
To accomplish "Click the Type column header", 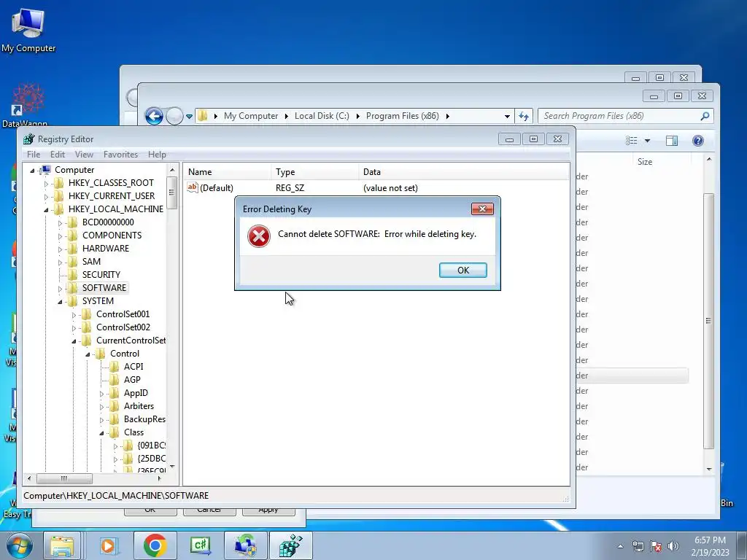I will click(x=315, y=172).
